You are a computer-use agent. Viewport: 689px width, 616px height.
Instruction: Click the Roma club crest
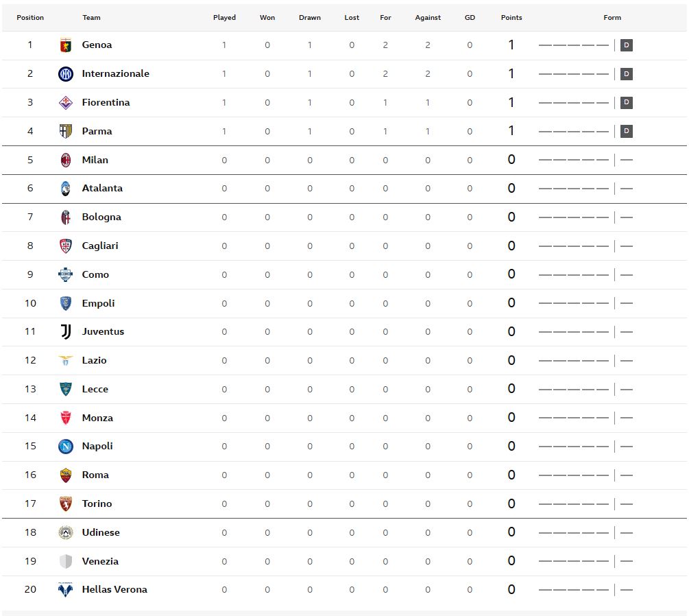tap(66, 475)
